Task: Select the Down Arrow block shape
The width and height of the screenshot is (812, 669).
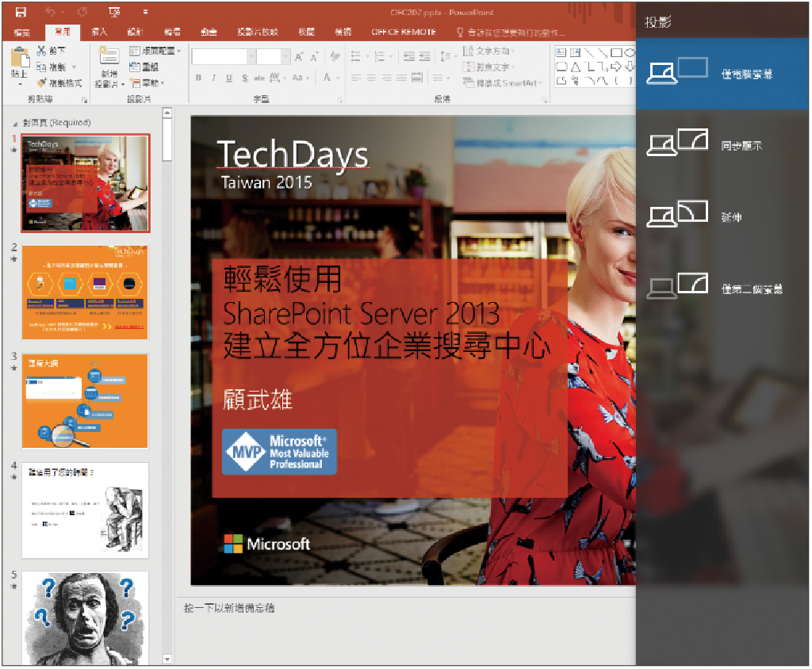Action: 630,67
